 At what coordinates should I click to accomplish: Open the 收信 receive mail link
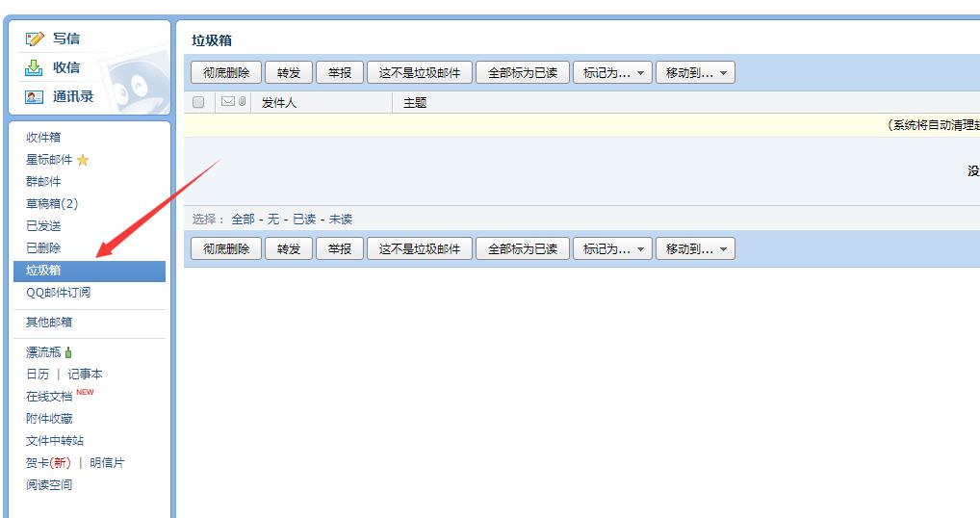[65, 67]
